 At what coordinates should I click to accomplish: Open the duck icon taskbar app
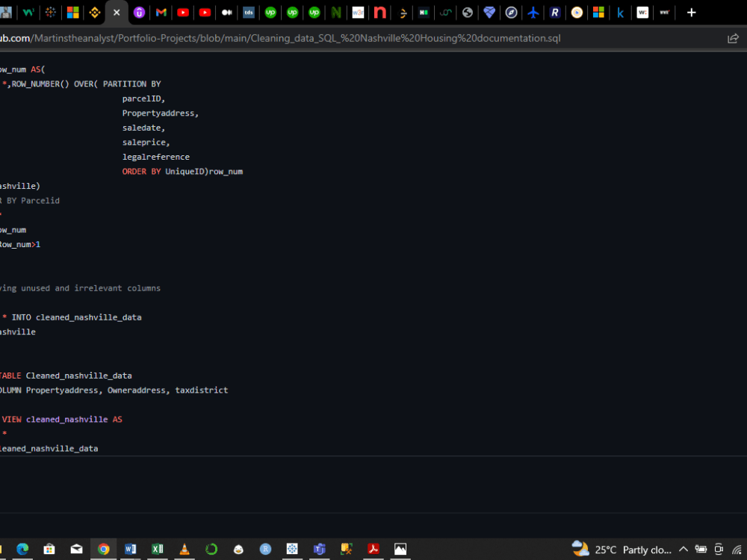(238, 549)
